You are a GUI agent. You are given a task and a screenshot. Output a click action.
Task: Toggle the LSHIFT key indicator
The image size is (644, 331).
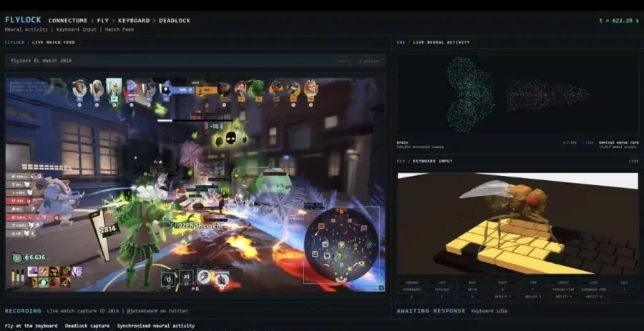[563, 282]
